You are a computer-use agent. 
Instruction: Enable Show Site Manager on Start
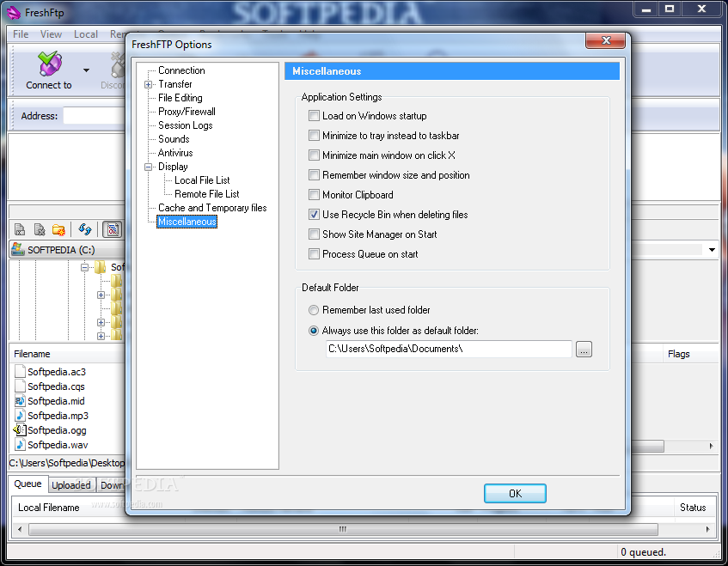[314, 234]
